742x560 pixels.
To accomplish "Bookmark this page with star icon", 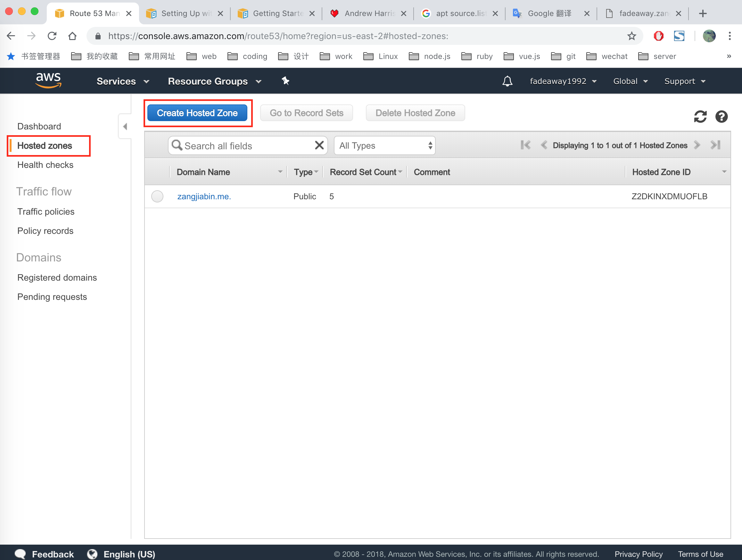I will pyautogui.click(x=632, y=36).
